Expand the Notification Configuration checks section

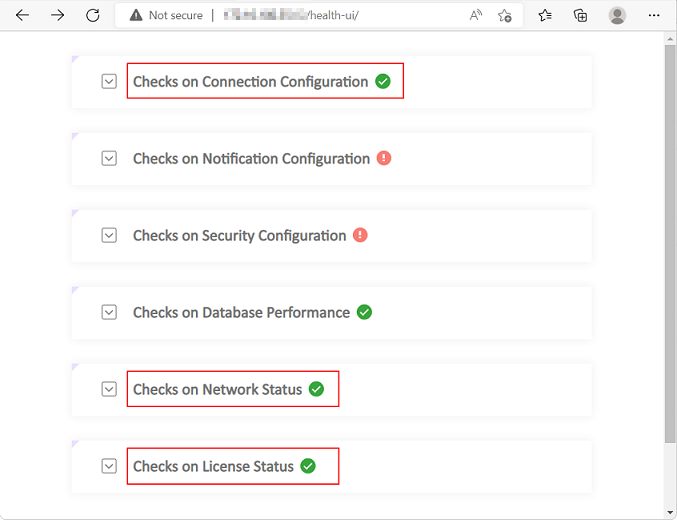click(x=110, y=159)
